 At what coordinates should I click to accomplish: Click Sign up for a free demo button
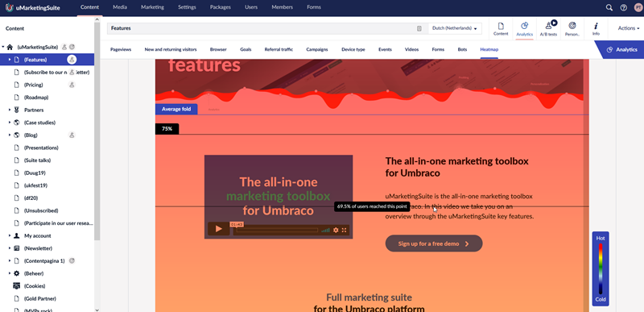coord(434,243)
